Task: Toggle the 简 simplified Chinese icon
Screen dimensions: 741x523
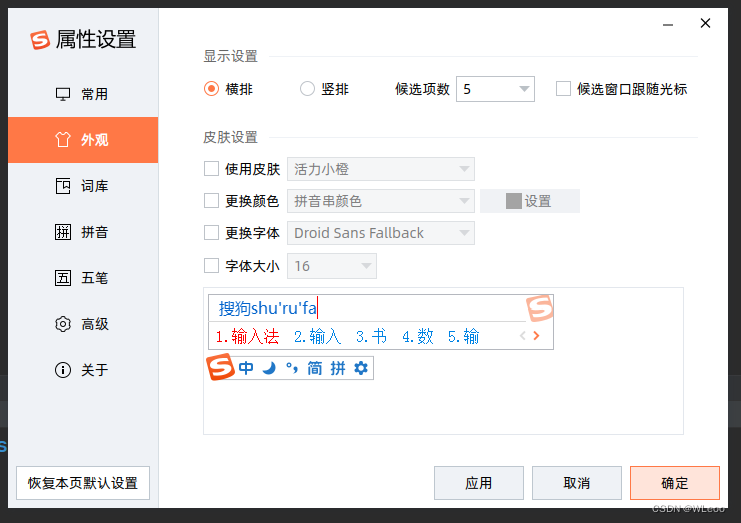Action: [315, 368]
